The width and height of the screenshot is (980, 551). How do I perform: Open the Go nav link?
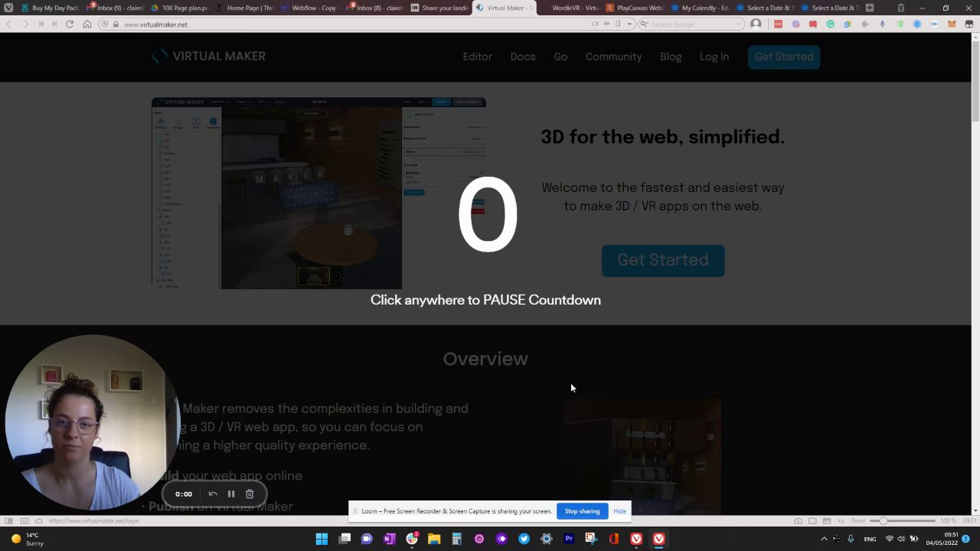click(560, 57)
